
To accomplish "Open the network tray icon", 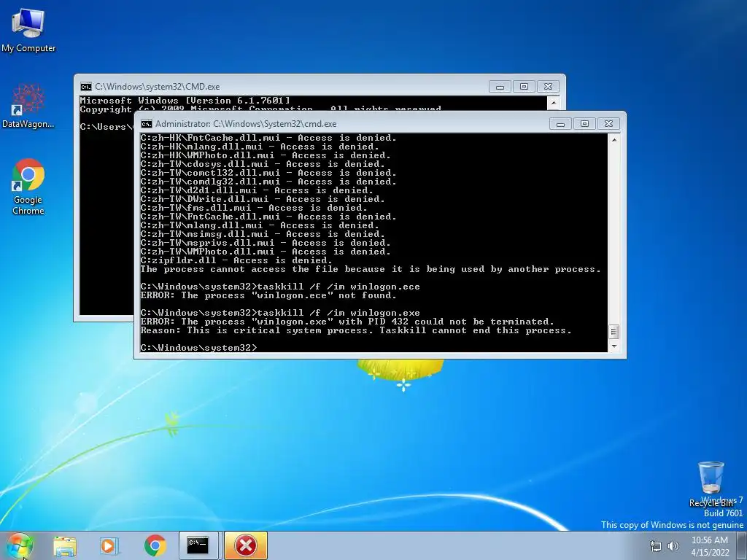I will click(x=656, y=546).
